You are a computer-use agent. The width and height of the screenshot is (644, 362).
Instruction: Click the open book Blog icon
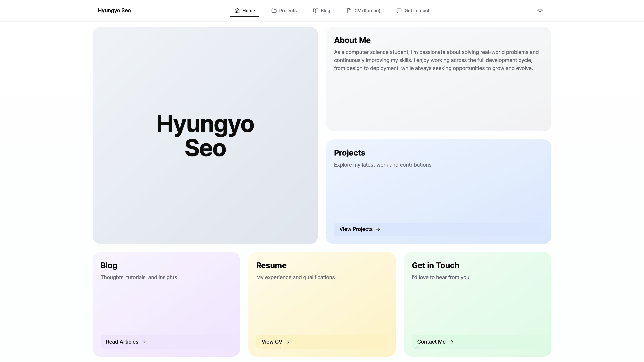coord(315,11)
